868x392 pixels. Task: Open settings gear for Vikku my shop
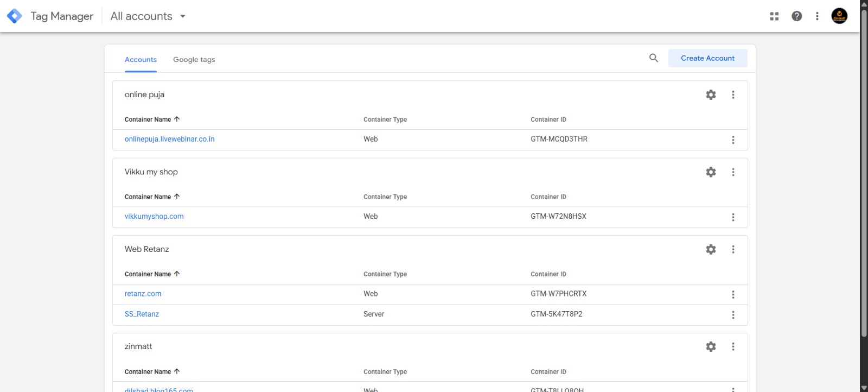(x=711, y=172)
